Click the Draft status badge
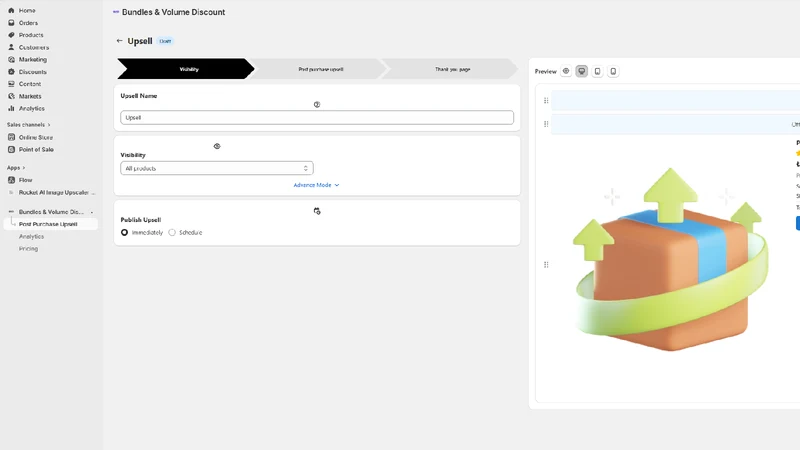 tap(165, 41)
